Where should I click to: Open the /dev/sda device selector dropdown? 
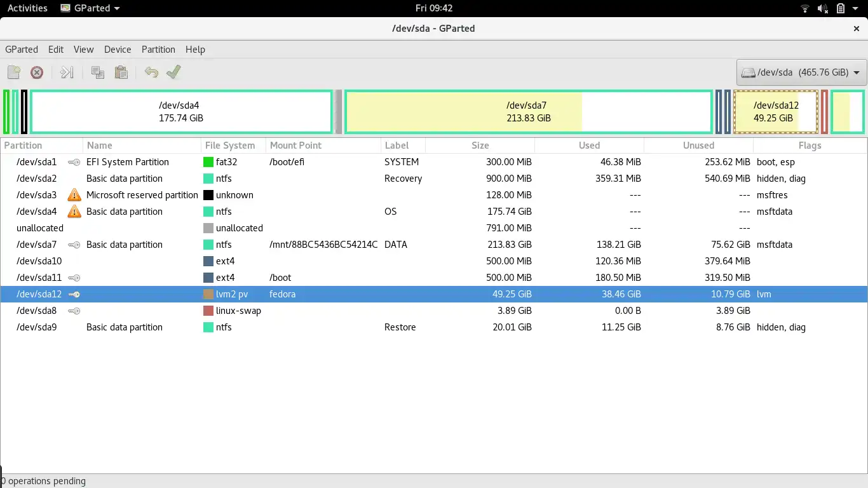pyautogui.click(x=802, y=72)
